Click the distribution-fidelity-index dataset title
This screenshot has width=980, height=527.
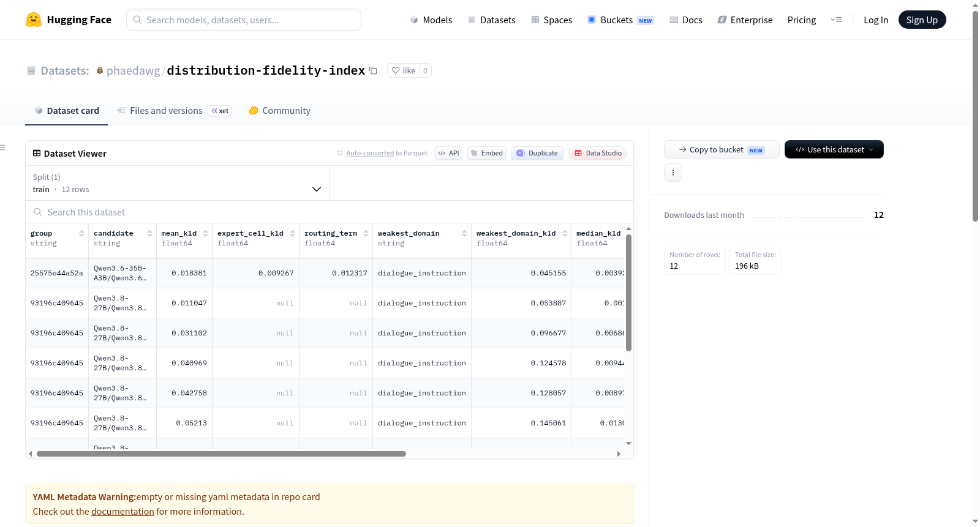[266, 70]
